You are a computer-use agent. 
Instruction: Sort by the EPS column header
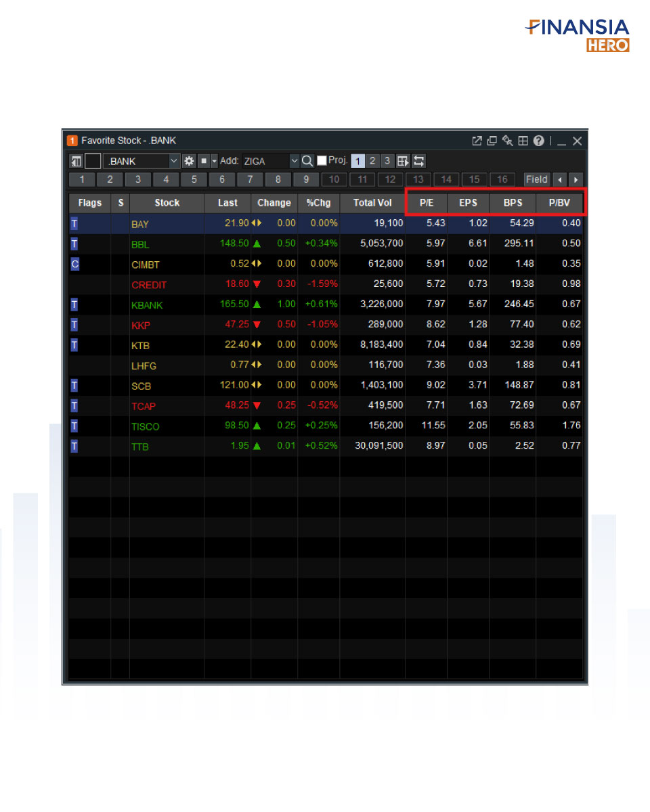(x=469, y=202)
